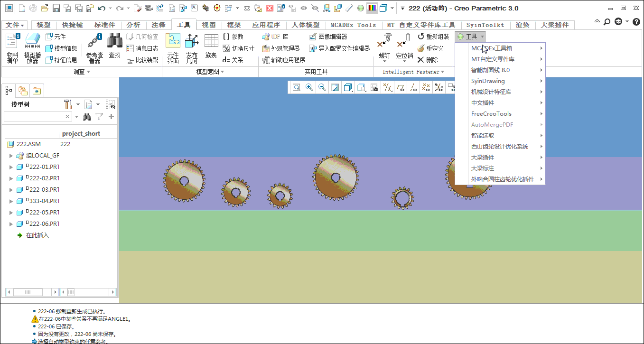Select Publish Geometry (发布几何)
This screenshot has width=644, height=344.
(192, 48)
